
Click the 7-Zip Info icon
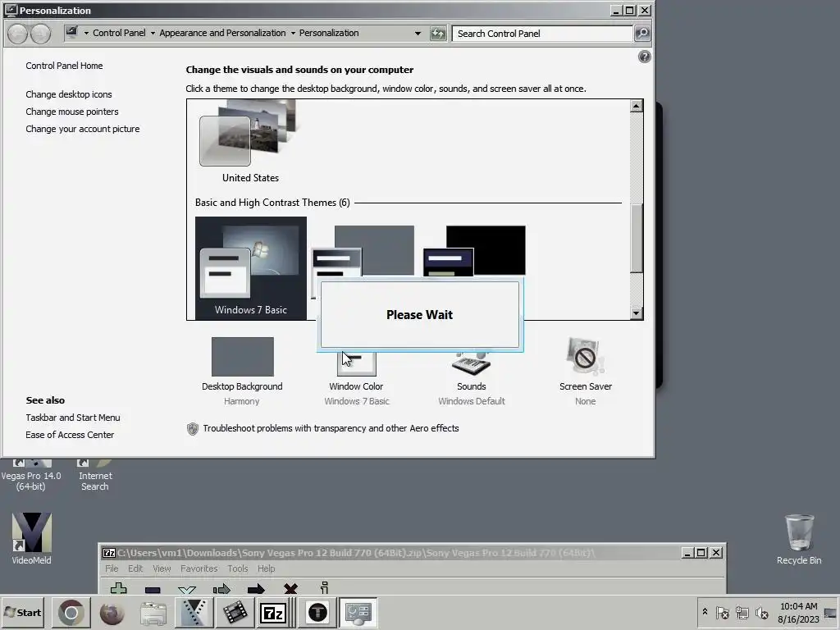pos(324,587)
